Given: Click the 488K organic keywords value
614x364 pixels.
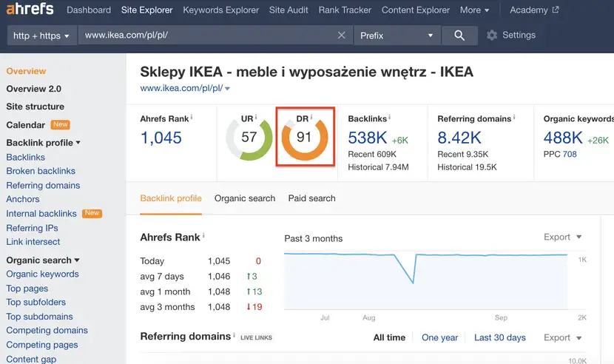Looking at the screenshot, I should pos(563,138).
